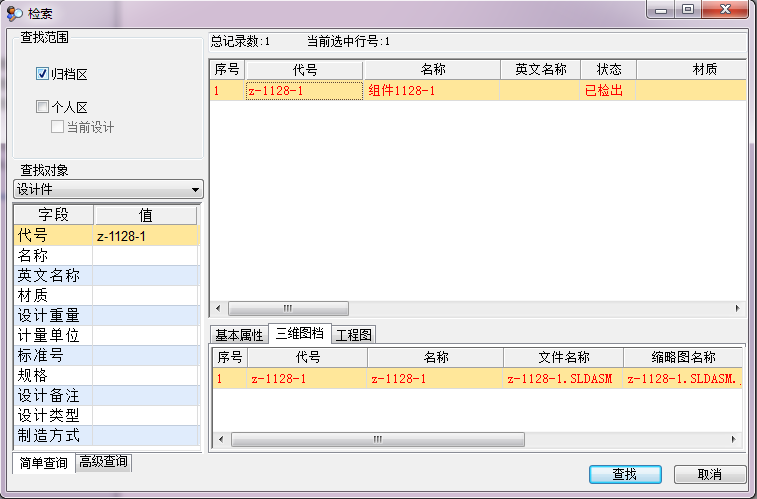757x499 pixels.
Task: Minimize the 检索 window
Action: (x=661, y=9)
